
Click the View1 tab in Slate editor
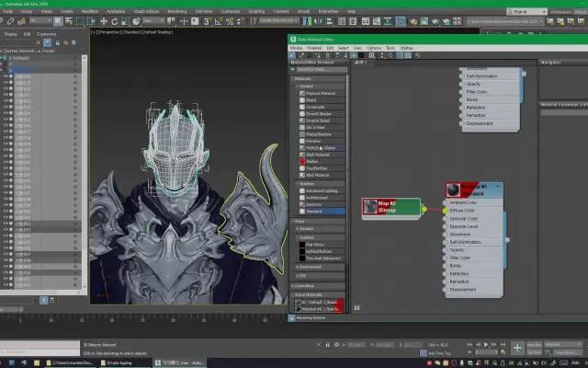(361, 63)
